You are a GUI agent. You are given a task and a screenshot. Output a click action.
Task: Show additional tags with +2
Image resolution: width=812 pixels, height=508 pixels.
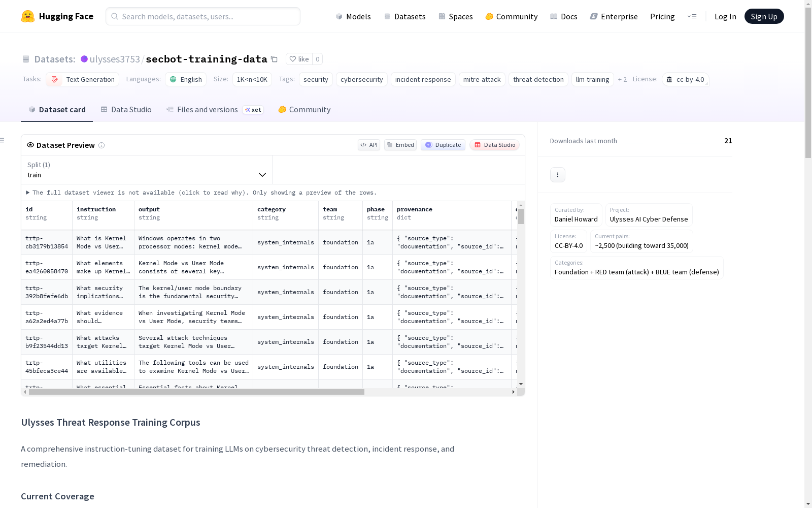click(622, 79)
